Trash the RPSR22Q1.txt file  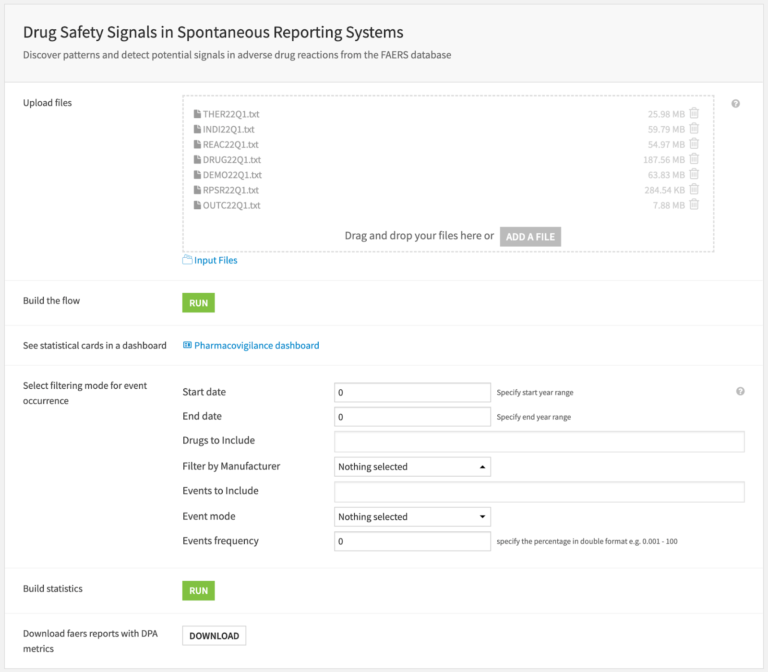pos(694,189)
